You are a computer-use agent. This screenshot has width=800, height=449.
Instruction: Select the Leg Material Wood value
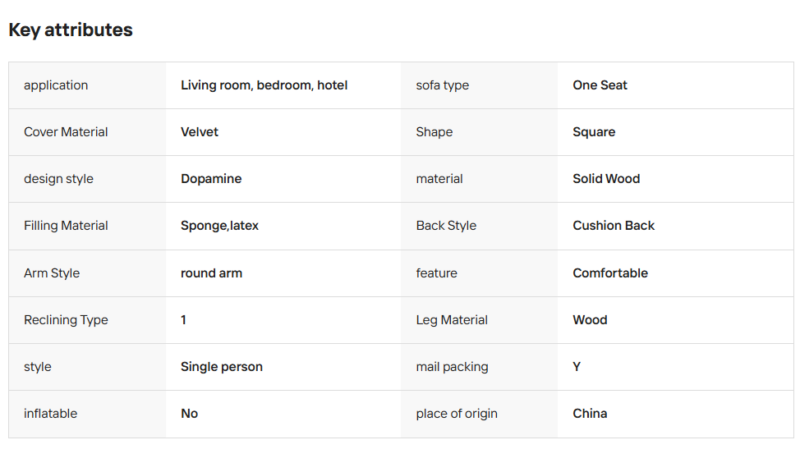(x=590, y=320)
